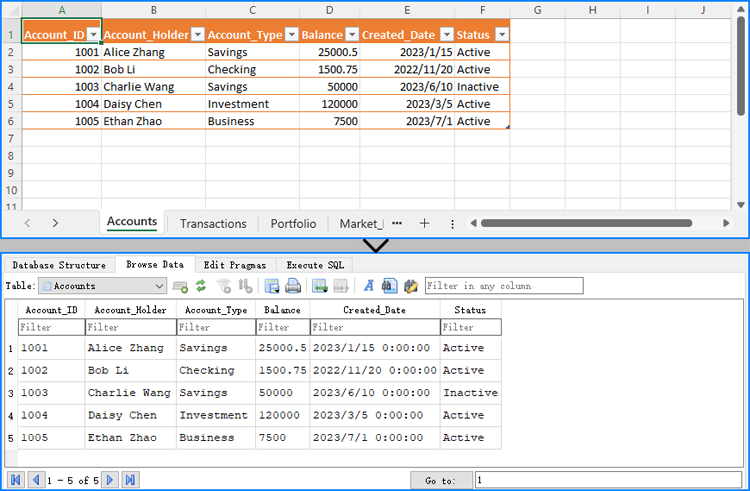
Task: Click the save table as displayed icon
Action: 272,286
